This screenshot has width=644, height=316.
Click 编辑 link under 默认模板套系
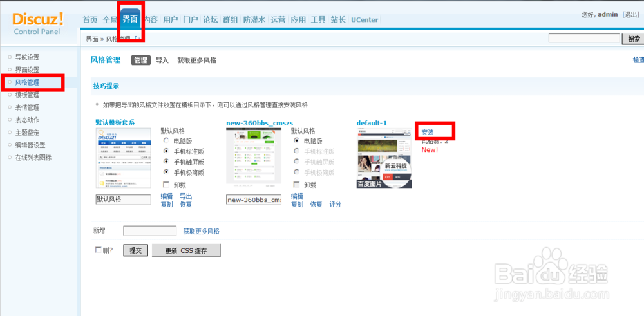167,196
